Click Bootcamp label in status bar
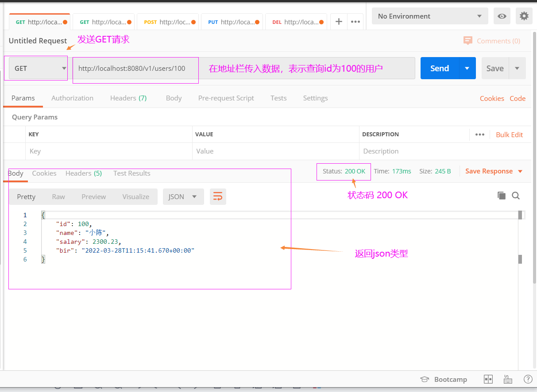This screenshot has width=537, height=392. pos(451,379)
